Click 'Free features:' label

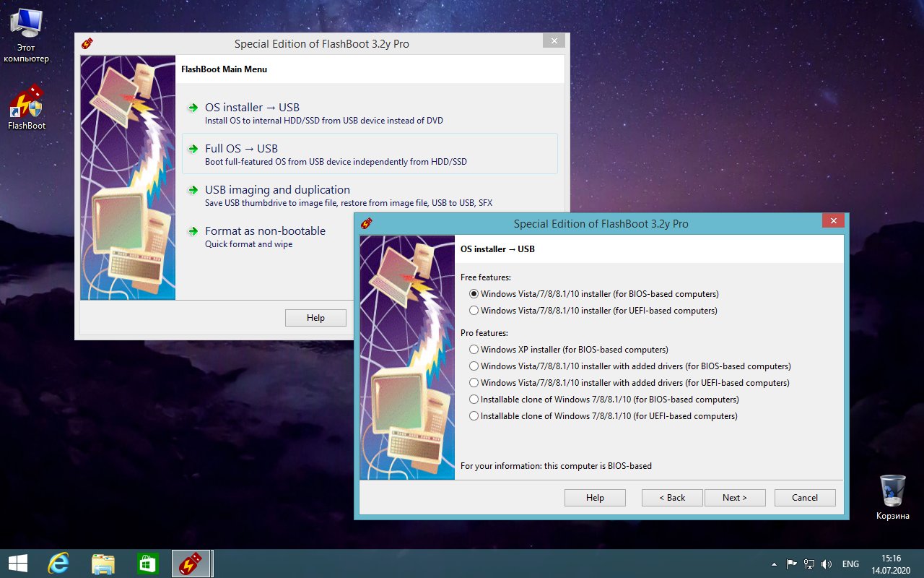pos(485,277)
